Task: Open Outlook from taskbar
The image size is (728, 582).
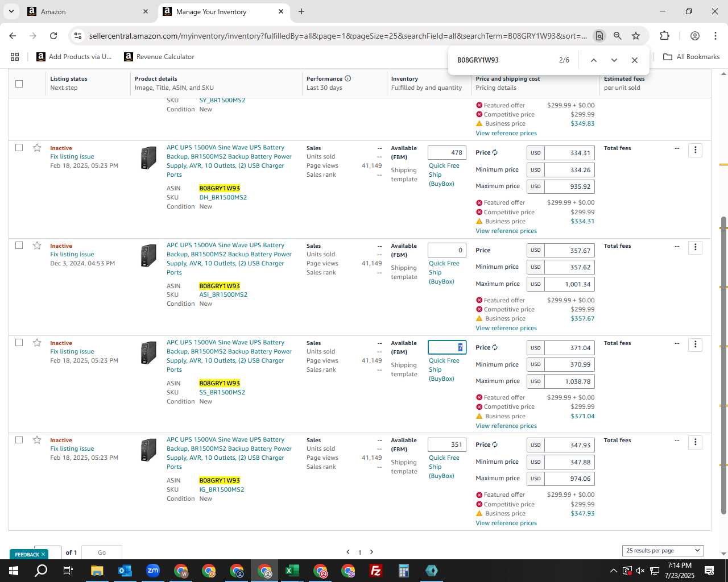Action: pos(125,571)
